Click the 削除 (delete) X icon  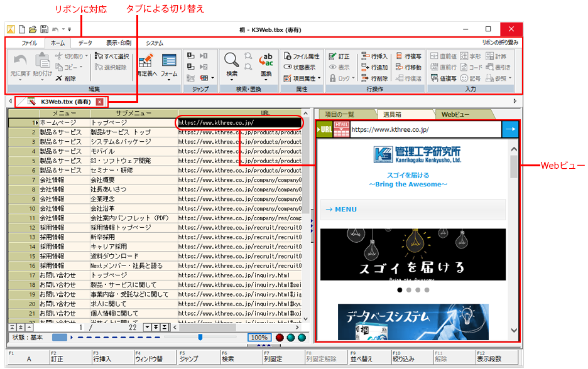point(59,78)
